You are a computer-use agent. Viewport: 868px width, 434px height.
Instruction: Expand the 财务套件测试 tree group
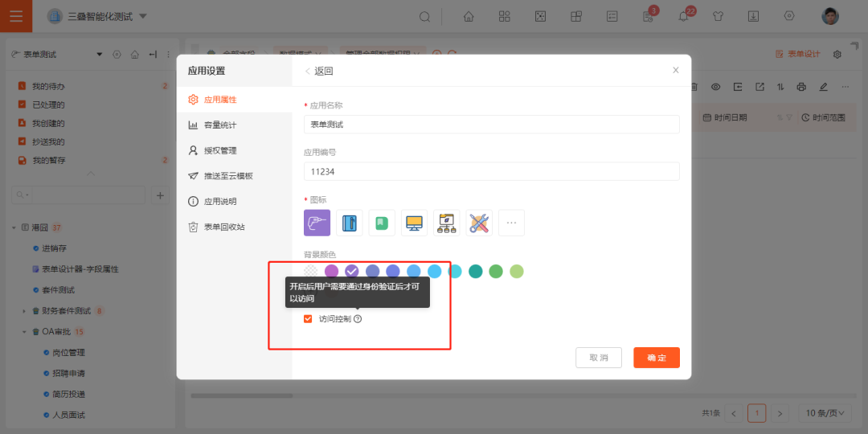(x=24, y=311)
